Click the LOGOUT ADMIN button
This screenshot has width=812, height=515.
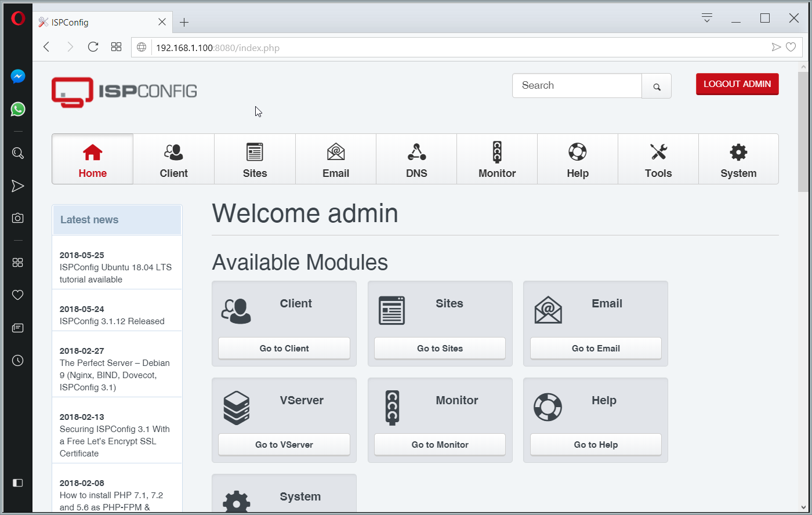pyautogui.click(x=737, y=84)
